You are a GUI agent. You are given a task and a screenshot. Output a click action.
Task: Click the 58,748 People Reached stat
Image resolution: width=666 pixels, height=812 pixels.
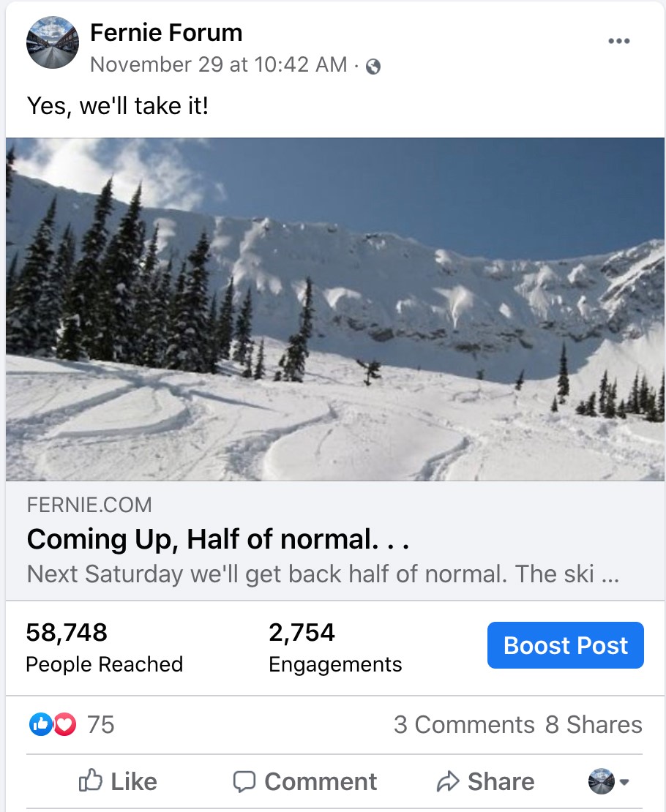coord(104,647)
